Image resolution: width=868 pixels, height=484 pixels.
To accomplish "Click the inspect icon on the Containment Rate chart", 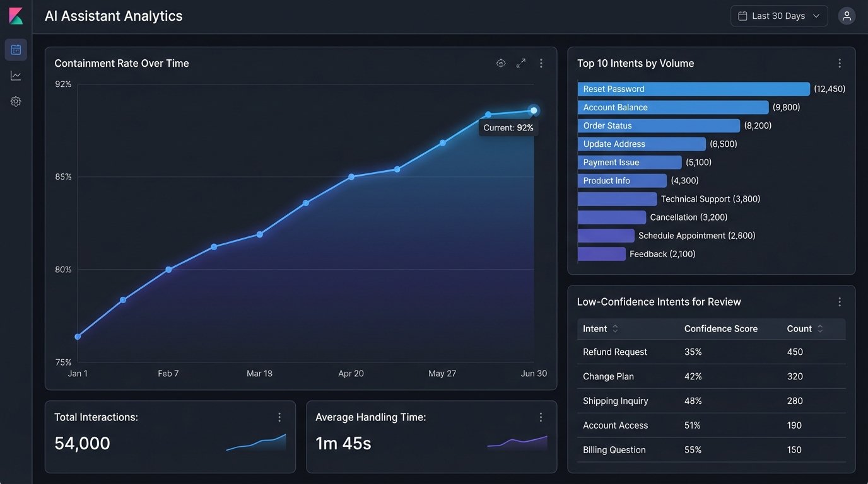I will pyautogui.click(x=500, y=63).
